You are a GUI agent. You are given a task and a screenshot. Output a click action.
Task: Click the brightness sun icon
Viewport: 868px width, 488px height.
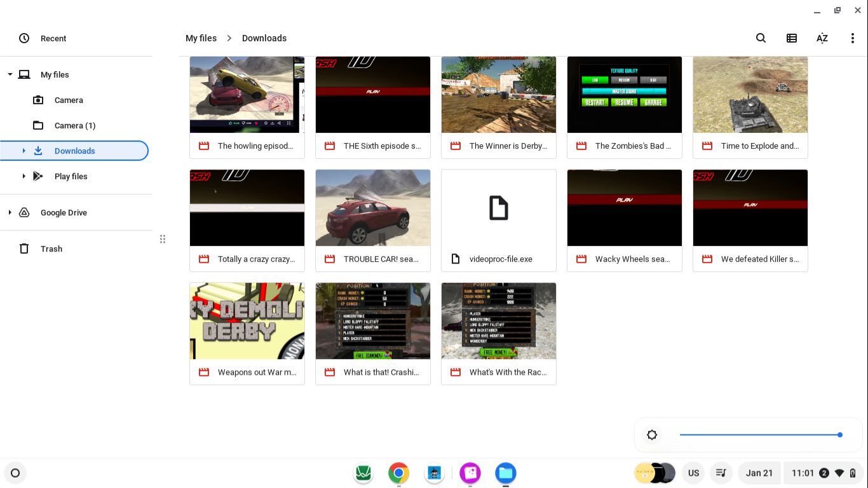click(652, 435)
